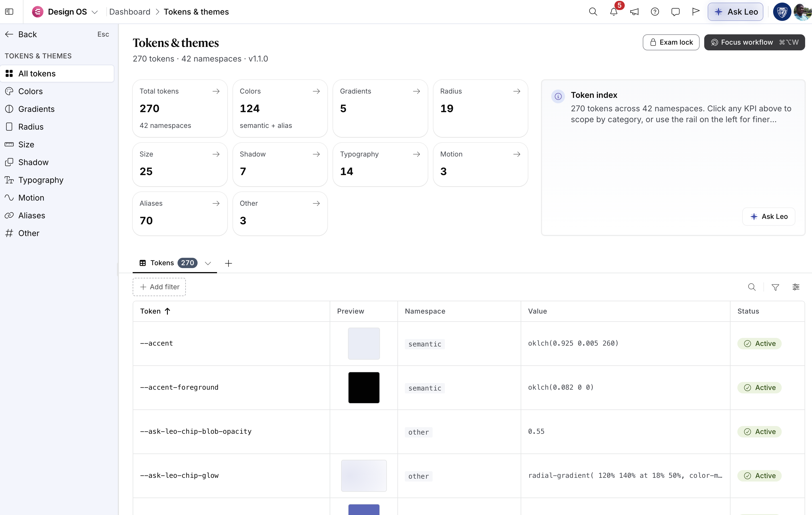Select Size in the sidebar
812x515 pixels.
click(x=57, y=144)
